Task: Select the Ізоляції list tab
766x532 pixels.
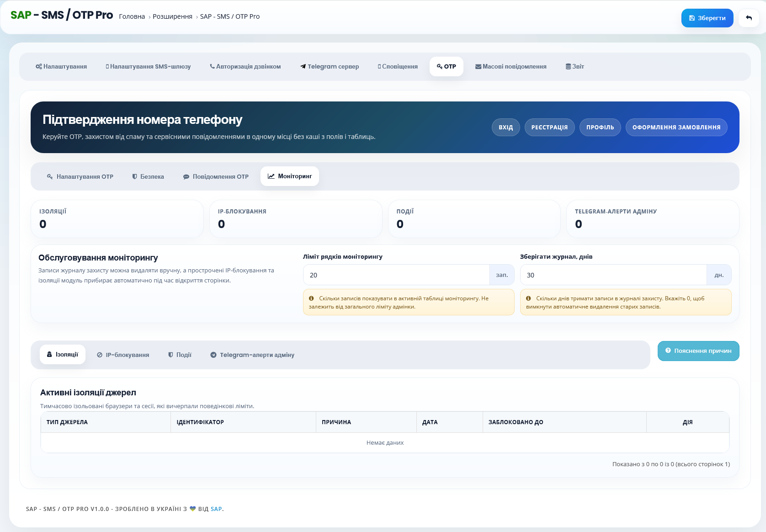Action: (63, 354)
